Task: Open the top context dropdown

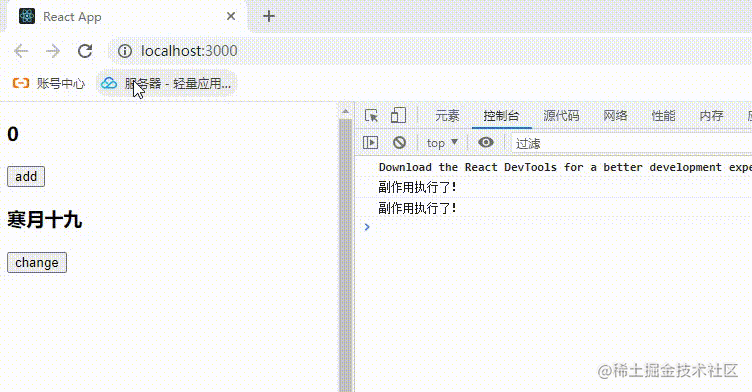Action: click(442, 143)
